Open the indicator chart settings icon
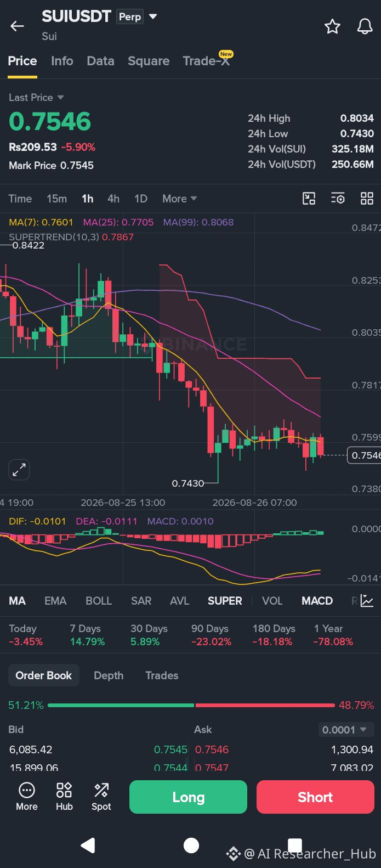Screen dimensions: 381x868 (367, 601)
